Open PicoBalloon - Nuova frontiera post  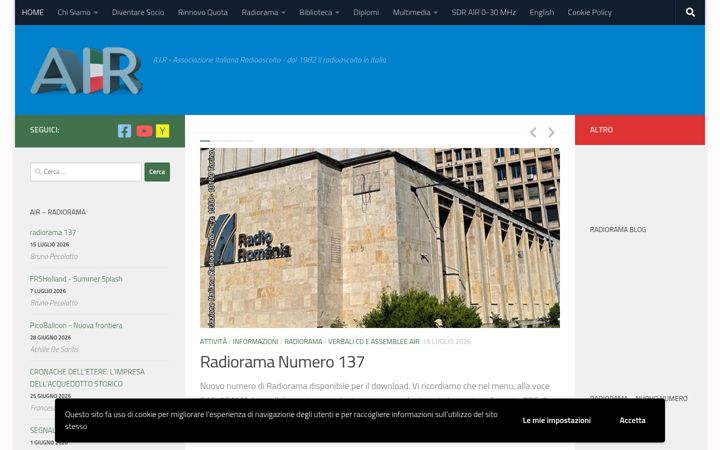tap(76, 325)
